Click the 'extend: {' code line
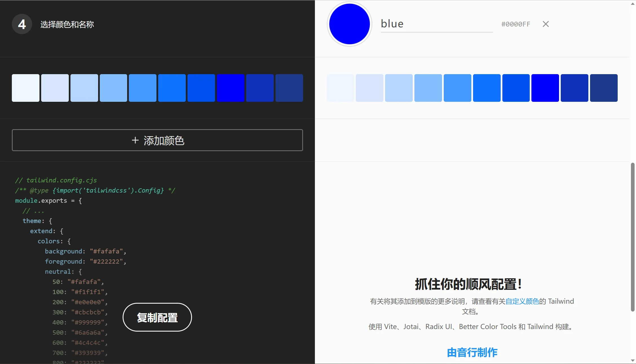This screenshot has height=364, width=636. click(x=47, y=231)
